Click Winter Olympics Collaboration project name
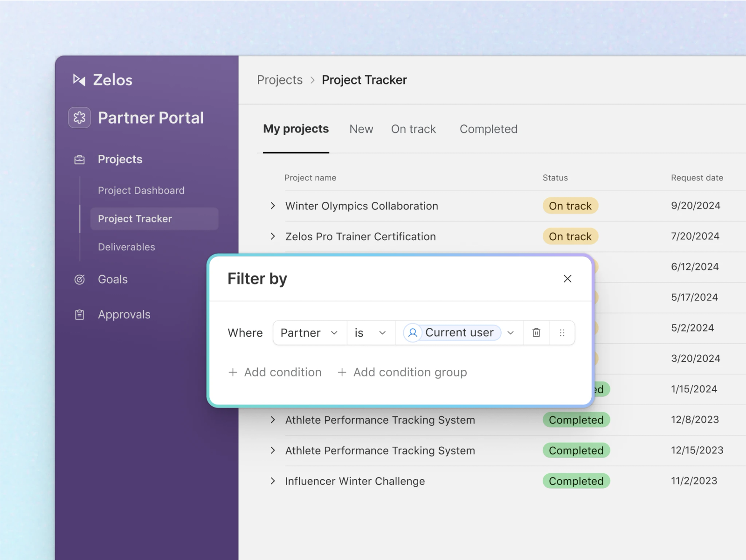 click(x=362, y=206)
